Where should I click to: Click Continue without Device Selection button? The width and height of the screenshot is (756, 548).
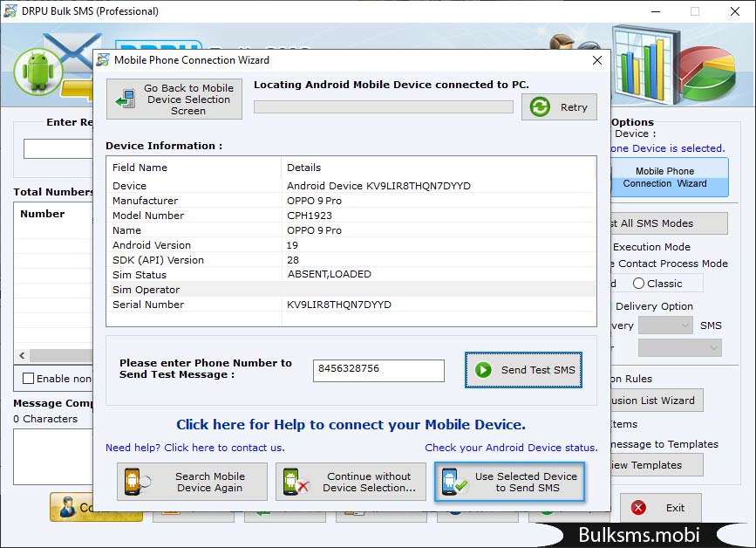pyautogui.click(x=351, y=482)
